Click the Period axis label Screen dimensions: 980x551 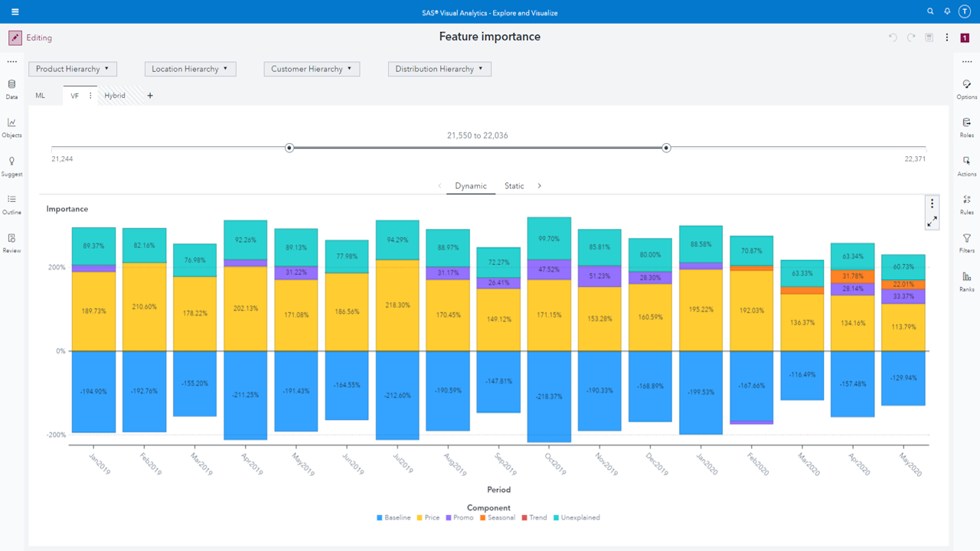pyautogui.click(x=498, y=490)
